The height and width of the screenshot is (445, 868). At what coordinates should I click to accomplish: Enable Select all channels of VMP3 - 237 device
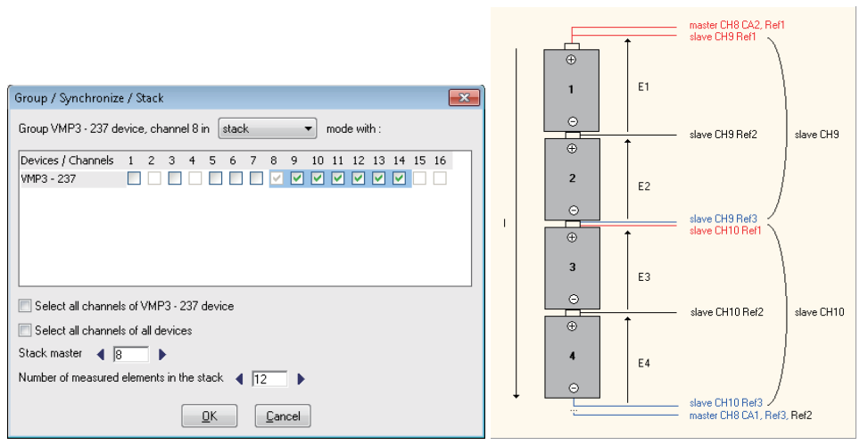point(25,306)
